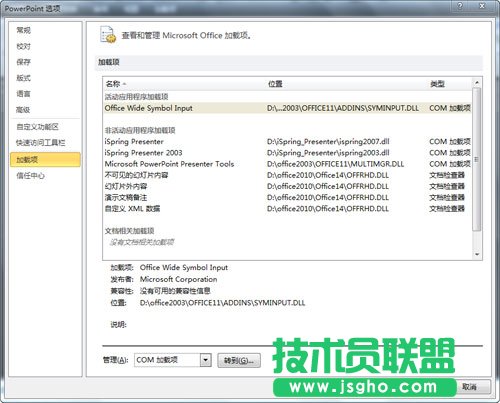Viewport: 500px width, 403px height.
Task: Click scroll up arrow of add-ins list
Action: pyautogui.click(x=477, y=82)
